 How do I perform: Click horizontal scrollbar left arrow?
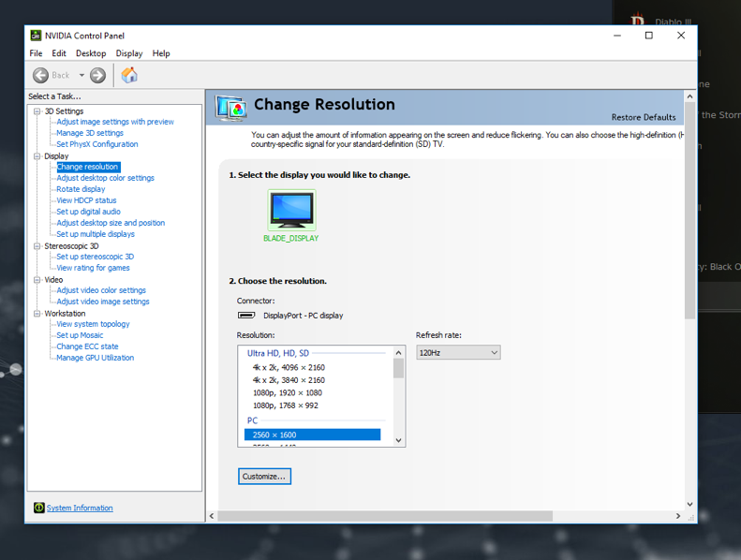tap(212, 516)
